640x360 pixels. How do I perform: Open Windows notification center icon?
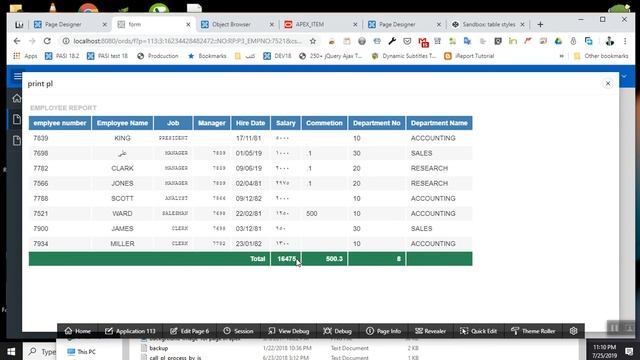pos(629,351)
